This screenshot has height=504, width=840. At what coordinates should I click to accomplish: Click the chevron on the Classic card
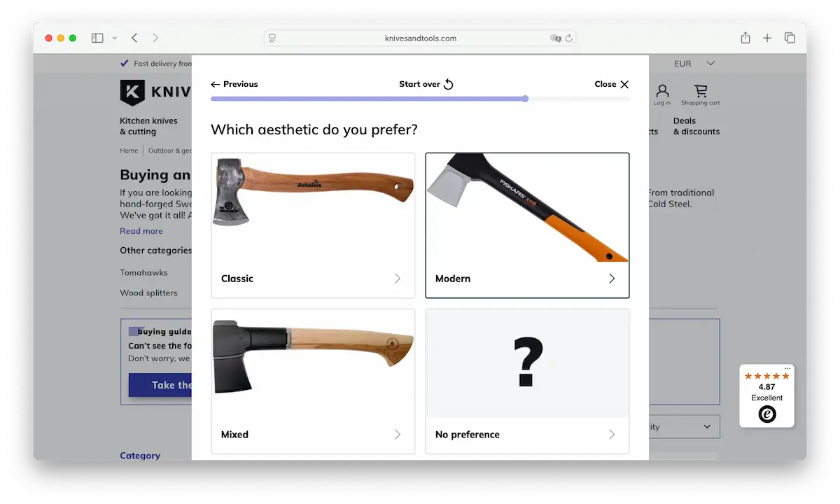tap(398, 279)
